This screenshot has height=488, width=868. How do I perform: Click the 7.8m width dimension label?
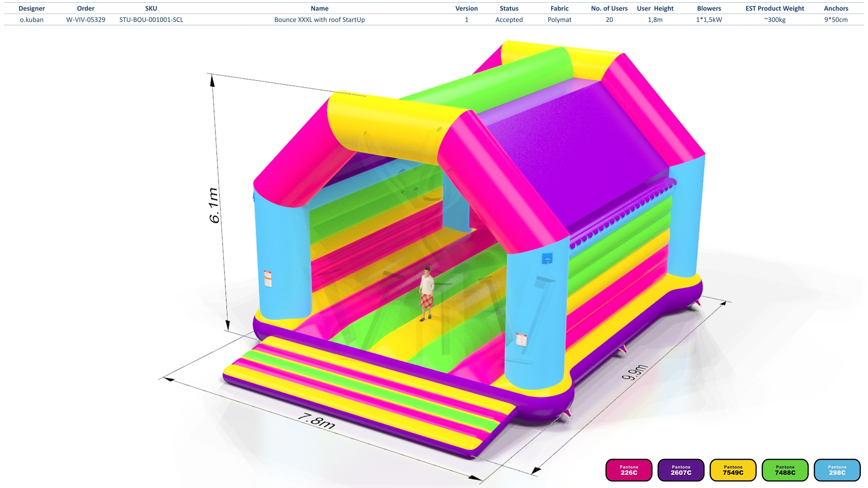[316, 420]
